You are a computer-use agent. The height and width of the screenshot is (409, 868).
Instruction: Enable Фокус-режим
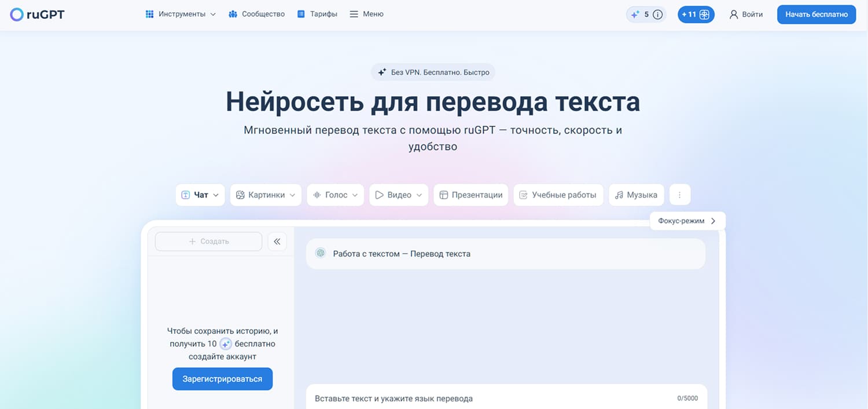687,221
